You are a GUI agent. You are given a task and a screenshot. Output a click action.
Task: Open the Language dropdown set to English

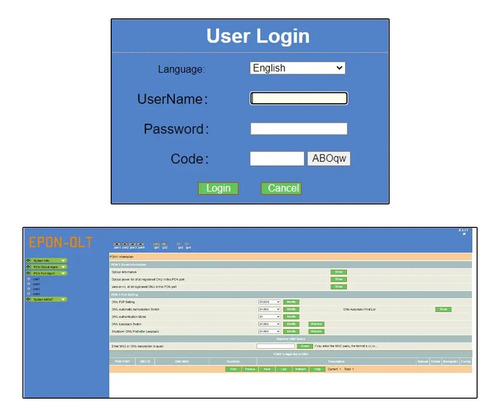(x=297, y=68)
